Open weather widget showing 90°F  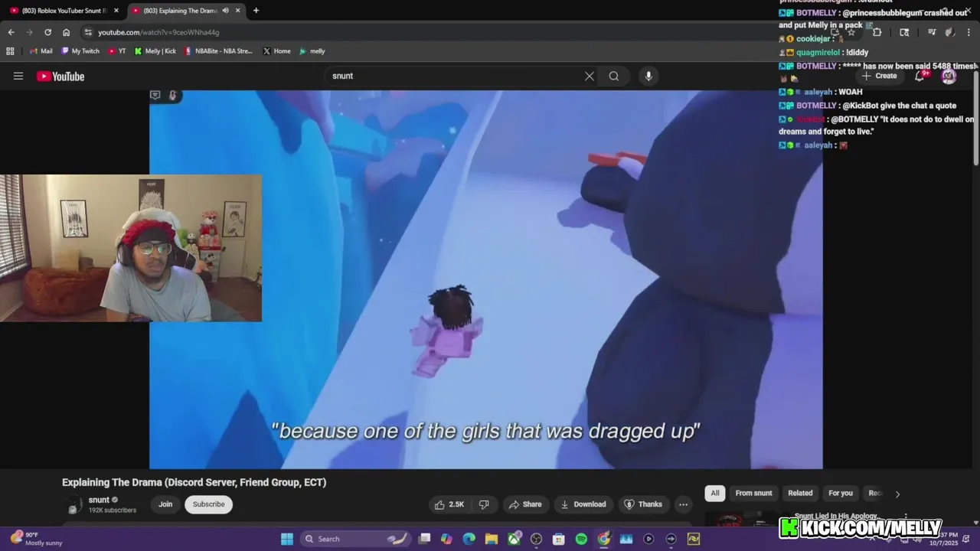pos(36,539)
